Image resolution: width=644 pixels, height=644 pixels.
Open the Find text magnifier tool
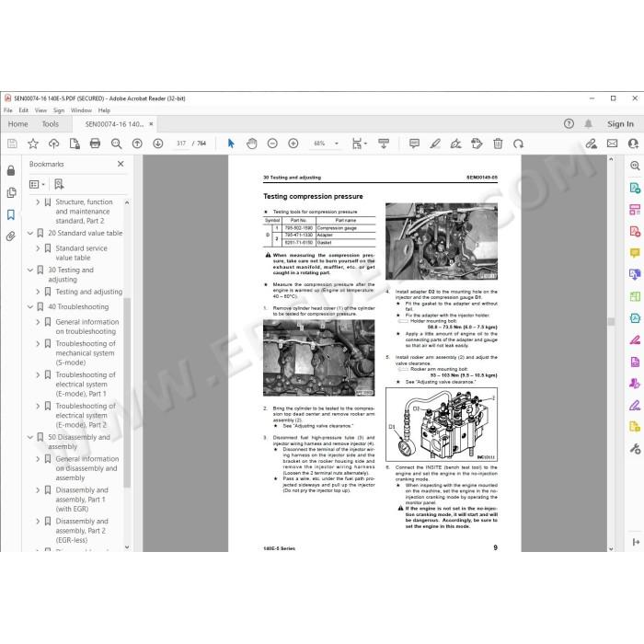click(116, 144)
